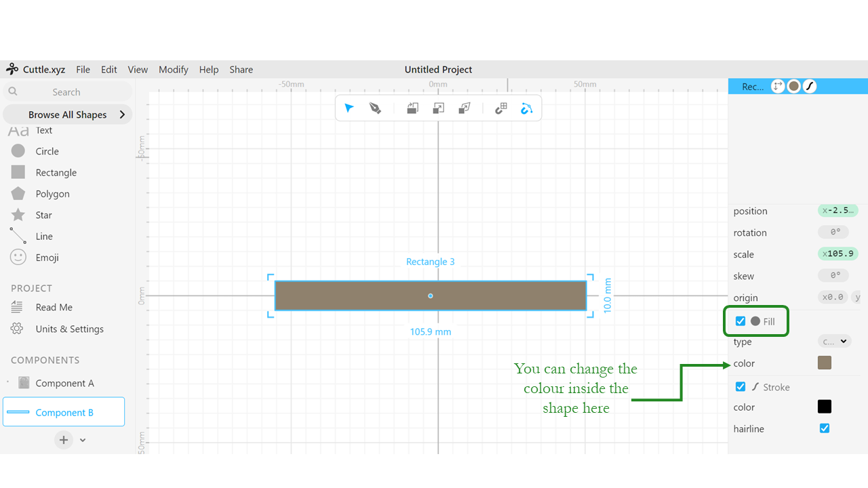Click the Search input field
Viewport: 868px width, 488px height.
click(67, 91)
